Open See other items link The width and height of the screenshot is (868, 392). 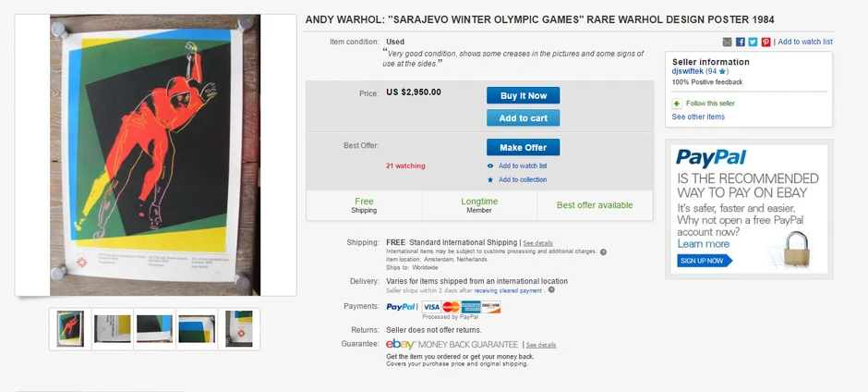[x=698, y=117]
